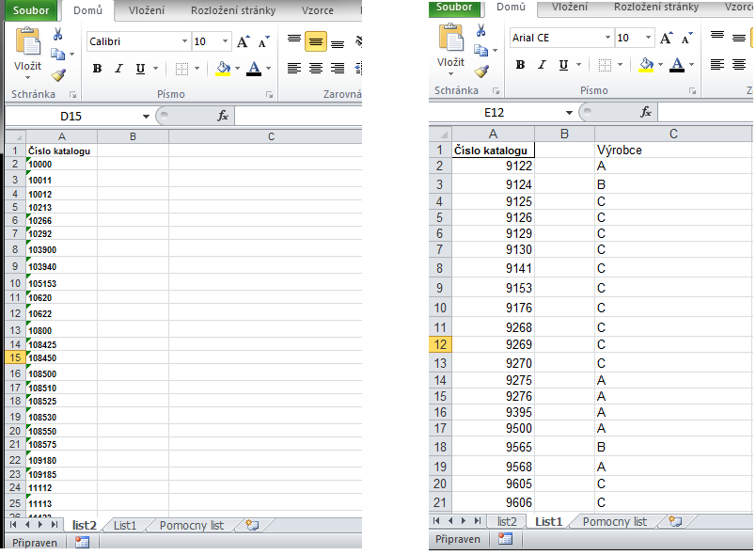The width and height of the screenshot is (756, 555).
Task: Click insert function fx in left window
Action: click(x=223, y=116)
